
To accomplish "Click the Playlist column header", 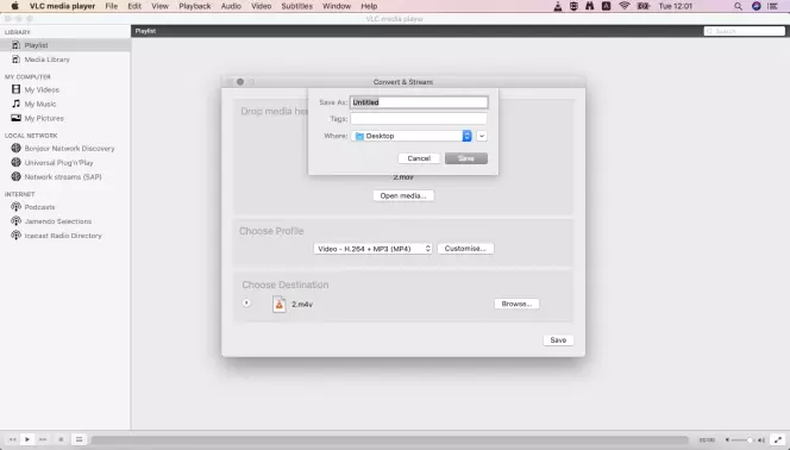I will (145, 31).
